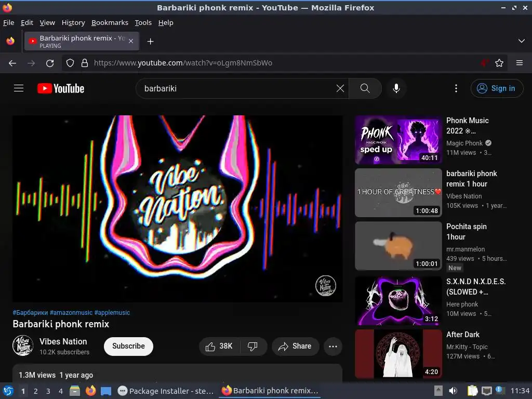Open the #Барбарики hashtag link
532x399 pixels.
[x=30, y=312]
